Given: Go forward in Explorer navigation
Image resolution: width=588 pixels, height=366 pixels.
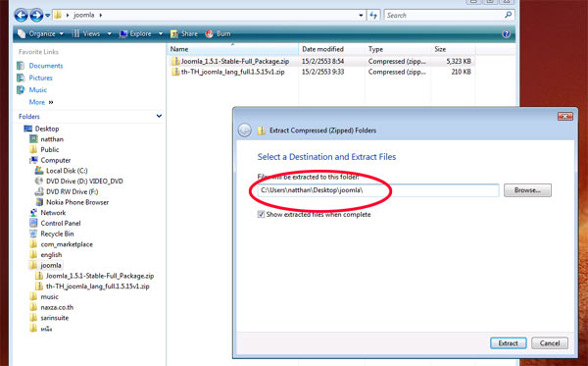Looking at the screenshot, I should (36, 16).
